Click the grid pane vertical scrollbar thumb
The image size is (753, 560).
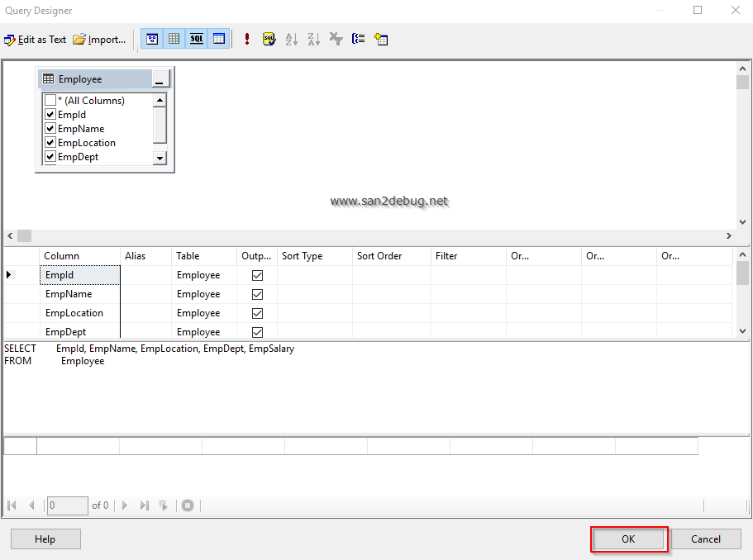coord(742,273)
